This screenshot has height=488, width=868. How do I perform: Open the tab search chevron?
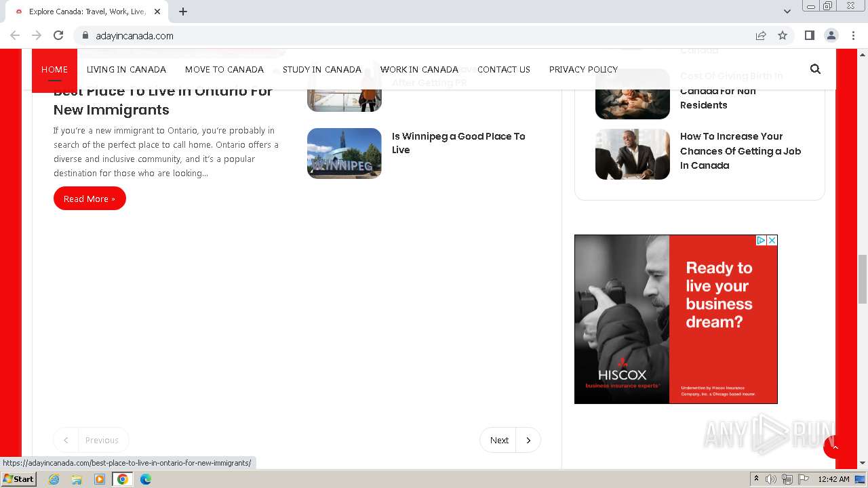tap(787, 12)
